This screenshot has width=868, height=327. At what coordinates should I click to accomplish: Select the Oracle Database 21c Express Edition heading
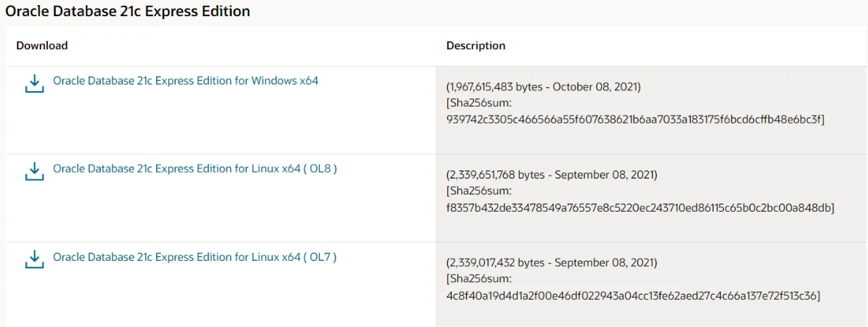(128, 11)
